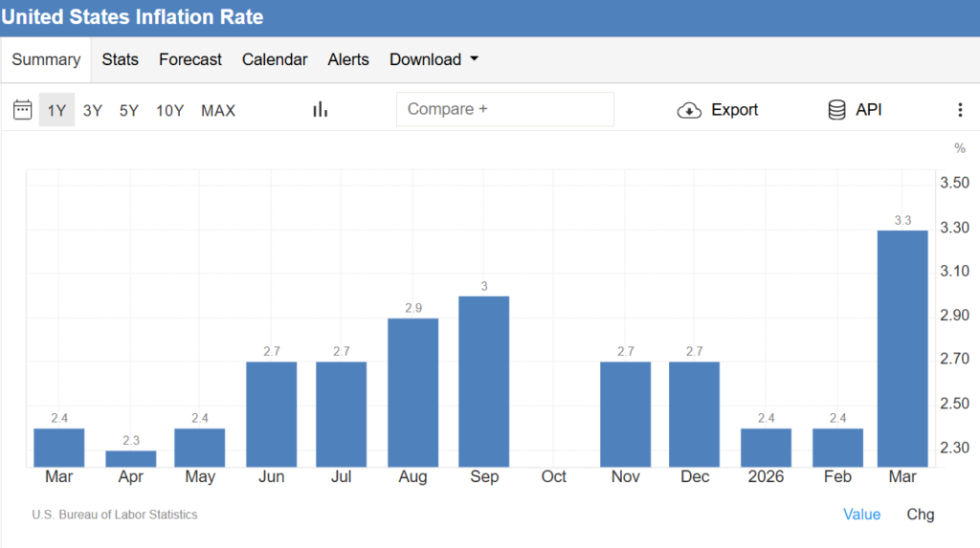Click the Compare + input field

(505, 109)
